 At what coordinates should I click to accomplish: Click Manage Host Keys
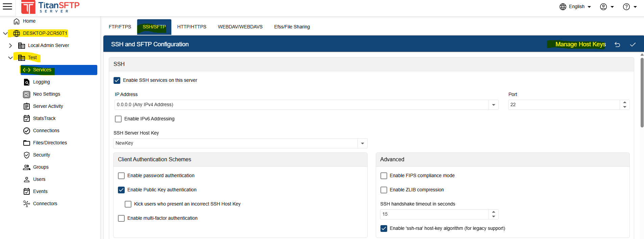tap(580, 44)
